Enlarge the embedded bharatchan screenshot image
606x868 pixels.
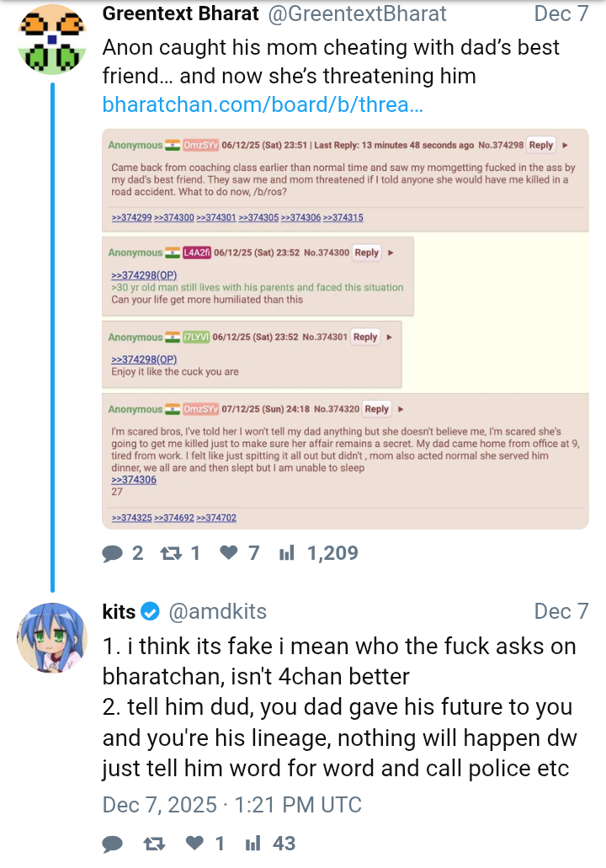pyautogui.click(x=345, y=328)
